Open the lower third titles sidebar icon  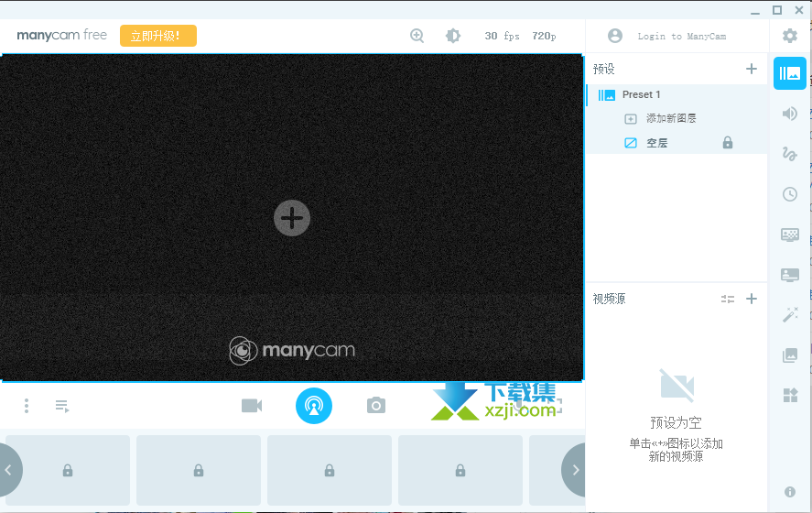790,275
